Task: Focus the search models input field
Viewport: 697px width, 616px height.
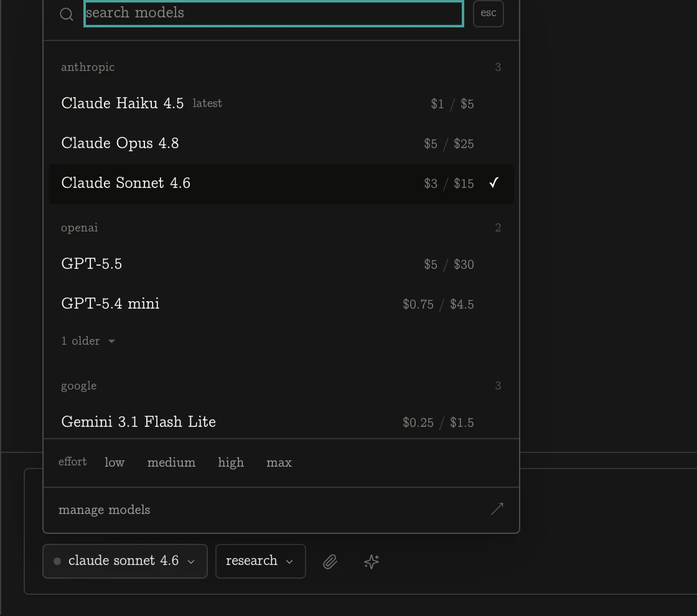Action: point(274,13)
